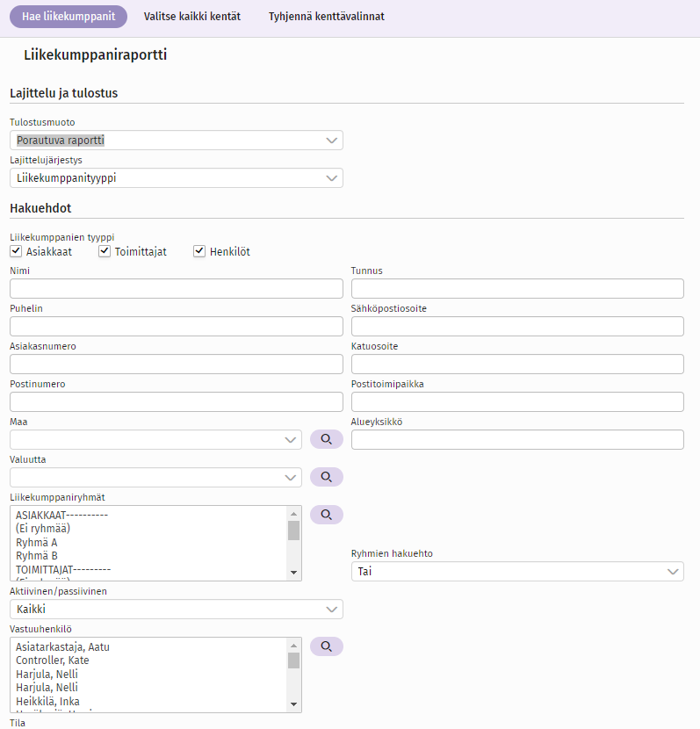The image size is (700, 729).
Task: Click into the Puhelin field
Action: (177, 326)
